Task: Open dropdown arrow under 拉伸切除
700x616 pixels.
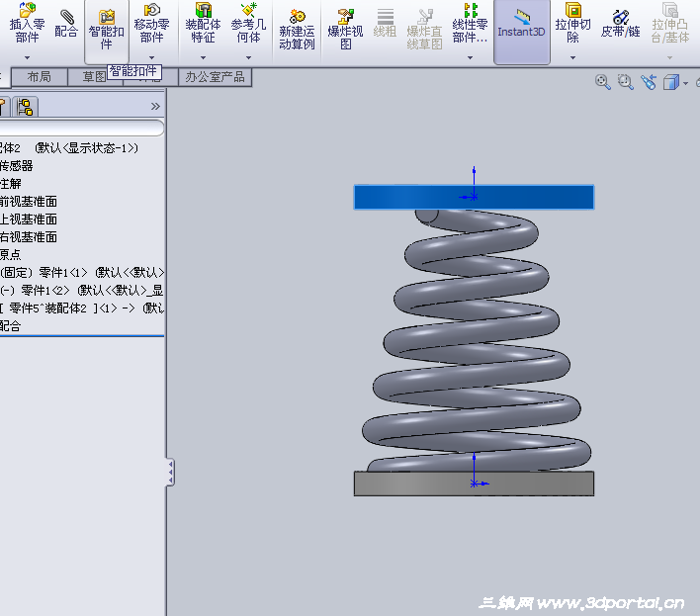Action: (x=572, y=57)
